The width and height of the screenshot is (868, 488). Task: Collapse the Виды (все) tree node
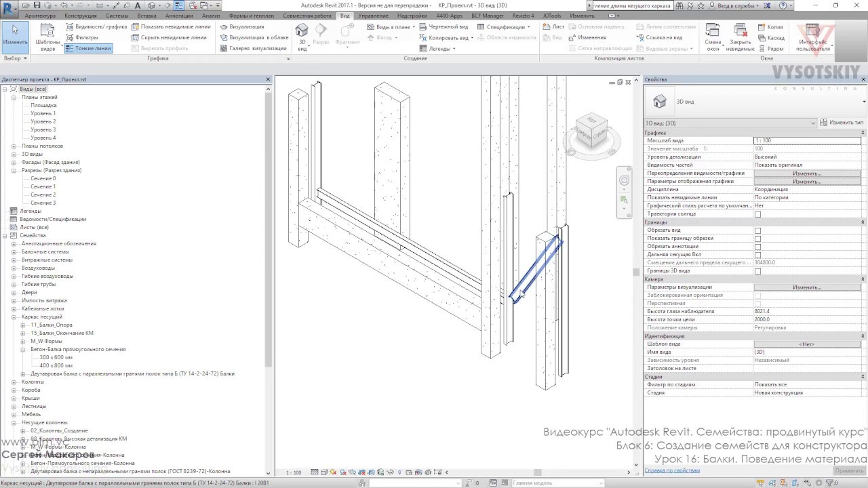point(5,89)
